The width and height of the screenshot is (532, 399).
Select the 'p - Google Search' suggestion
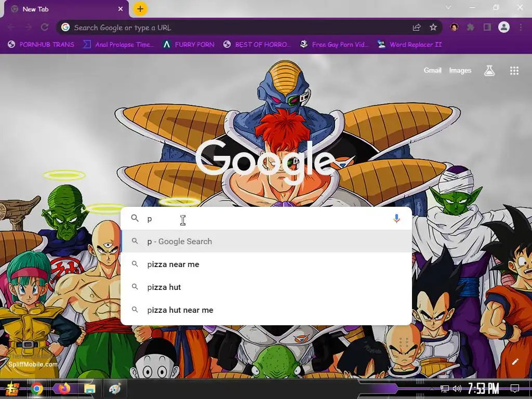267,241
